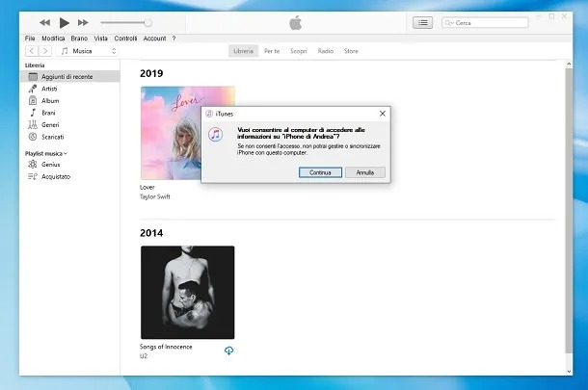Open the Genius playlist

[x=51, y=165]
